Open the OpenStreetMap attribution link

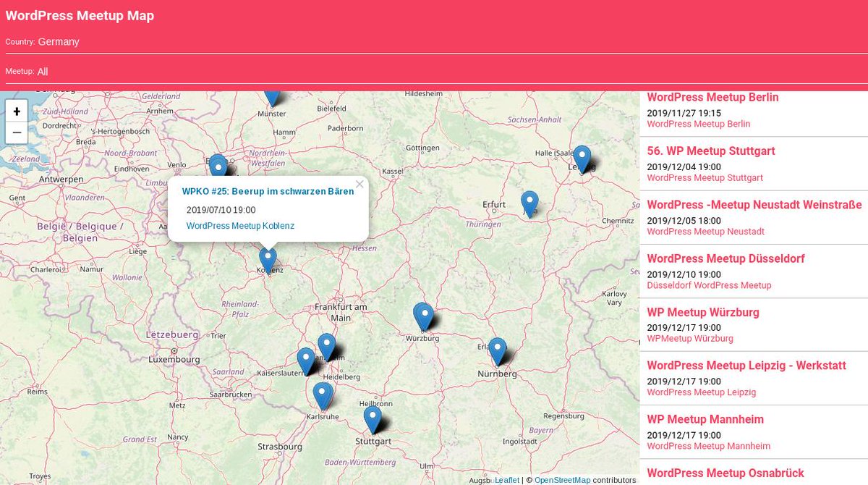pyautogui.click(x=562, y=480)
